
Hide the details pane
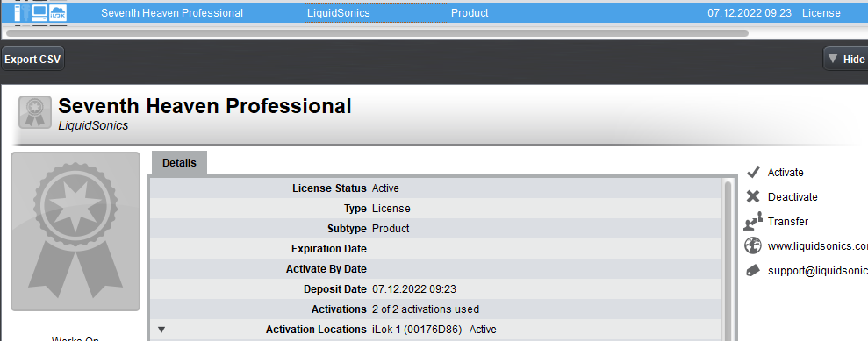[845, 59]
